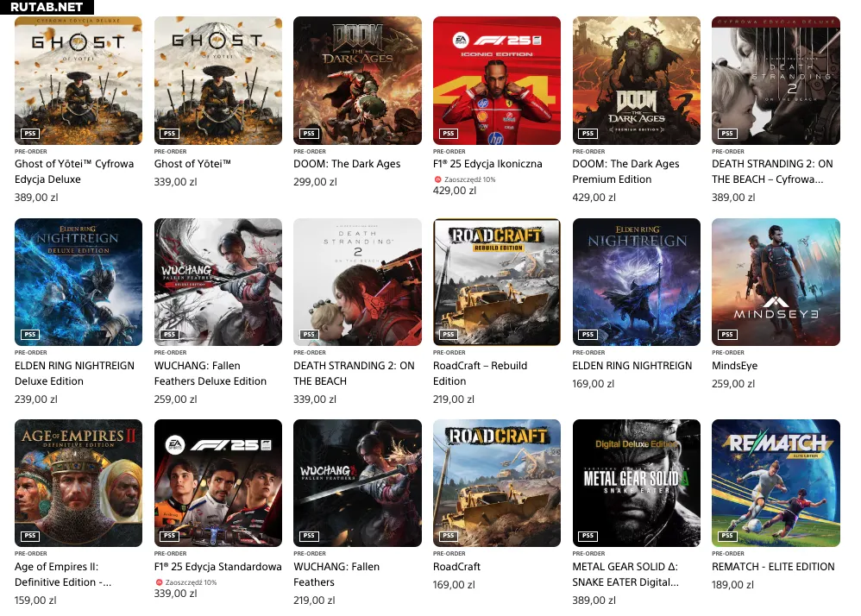The width and height of the screenshot is (861, 616).
Task: Open Ghost of Yōtei Cyfrowa Edycja Deluxe cover
Action: (x=78, y=81)
